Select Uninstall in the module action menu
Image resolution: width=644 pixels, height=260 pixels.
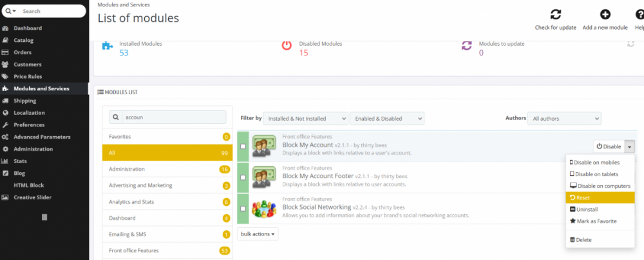click(x=586, y=209)
